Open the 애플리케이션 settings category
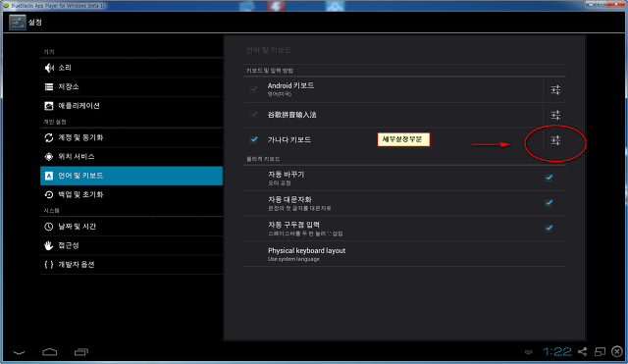The image size is (628, 364). [x=131, y=106]
